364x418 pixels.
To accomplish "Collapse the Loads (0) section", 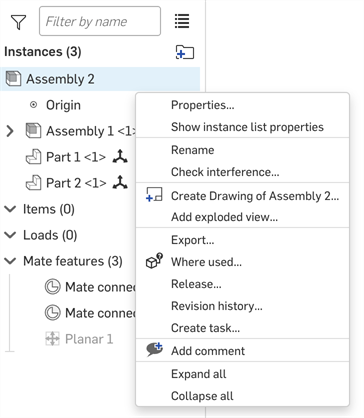I will pos(10,235).
